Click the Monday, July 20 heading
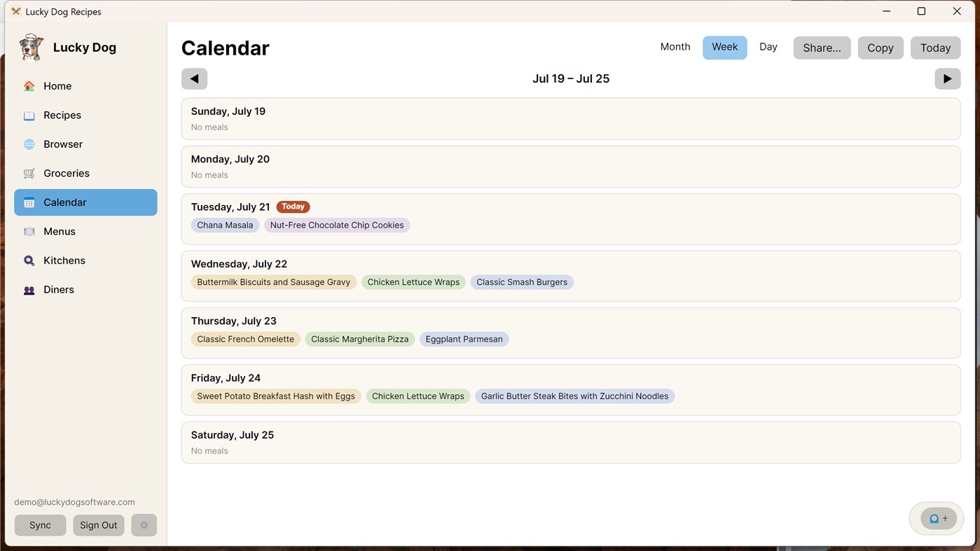This screenshot has height=551, width=980. click(x=230, y=159)
